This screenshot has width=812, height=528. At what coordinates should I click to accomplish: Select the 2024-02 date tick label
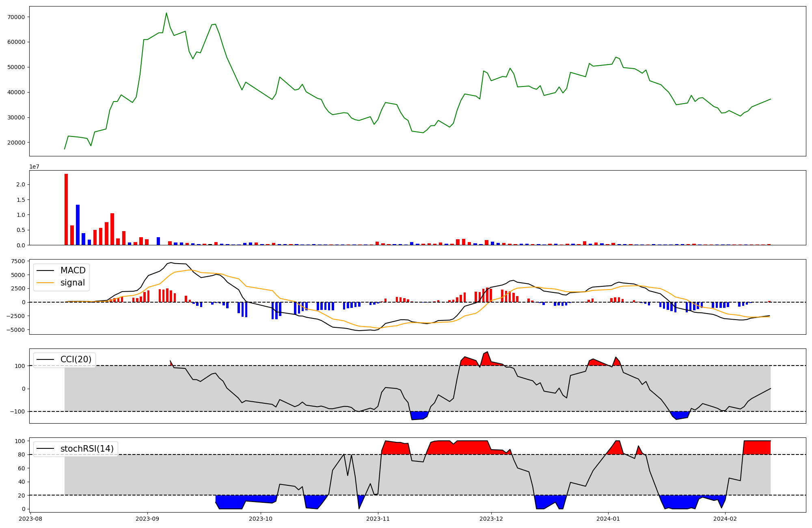click(x=726, y=519)
